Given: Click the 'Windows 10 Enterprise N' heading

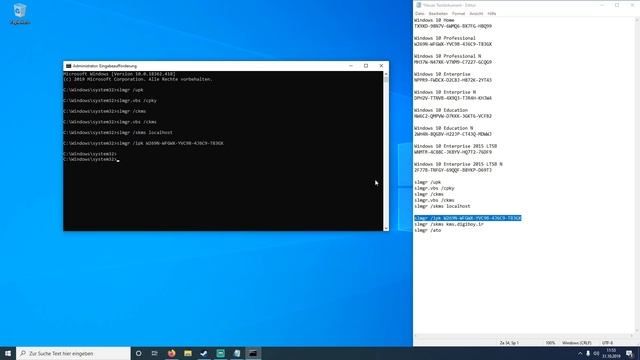Looking at the screenshot, I should tap(445, 92).
